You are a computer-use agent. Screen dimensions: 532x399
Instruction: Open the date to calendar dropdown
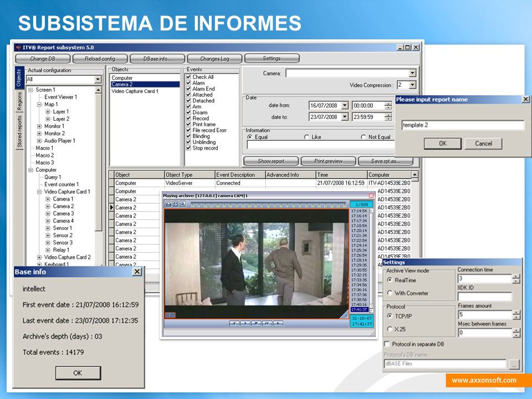[344, 117]
